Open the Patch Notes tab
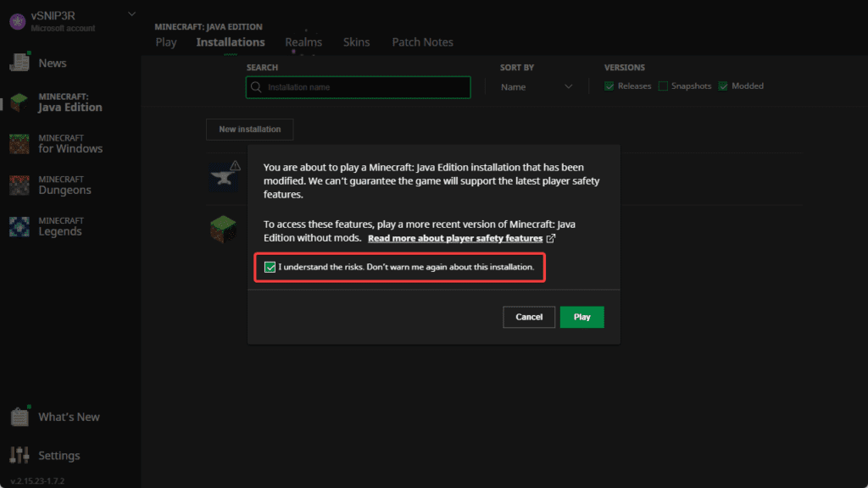The width and height of the screenshot is (868, 488). point(422,42)
